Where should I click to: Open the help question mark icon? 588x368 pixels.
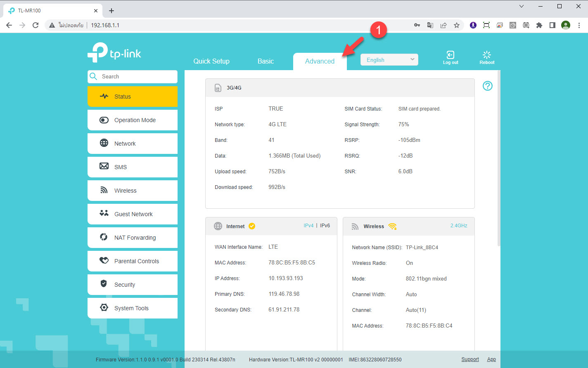click(488, 86)
